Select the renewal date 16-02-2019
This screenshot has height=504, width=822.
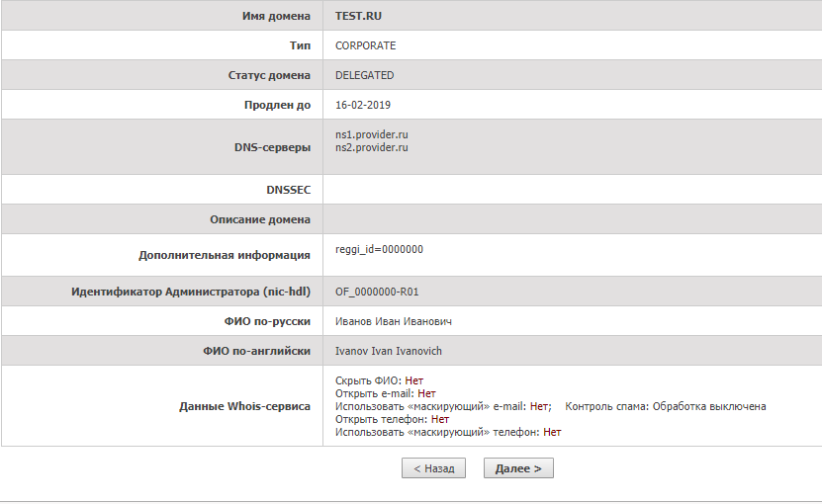coord(363,105)
